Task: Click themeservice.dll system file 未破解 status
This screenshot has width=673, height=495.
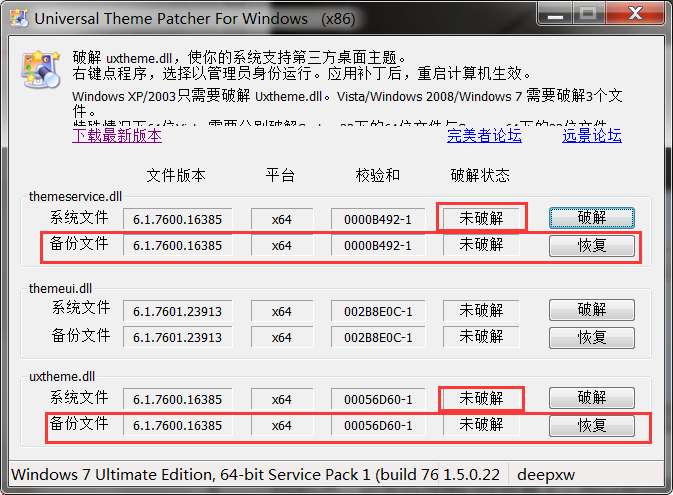Action: (481, 218)
